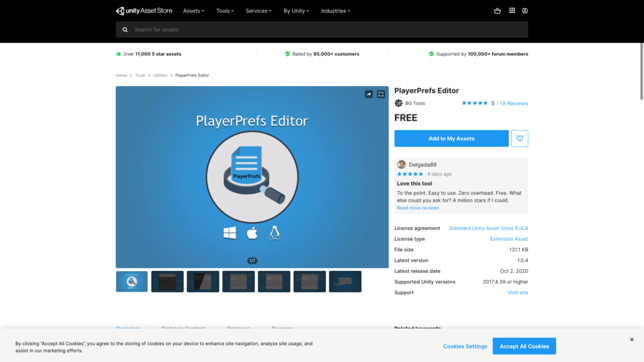This screenshot has height=362, width=644.
Task: View the asset image fullscreen
Action: pyautogui.click(x=380, y=94)
